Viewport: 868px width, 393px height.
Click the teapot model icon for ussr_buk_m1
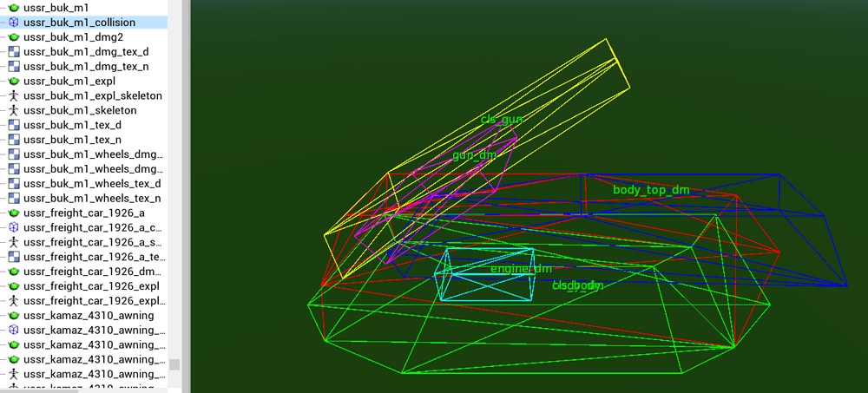coord(14,7)
